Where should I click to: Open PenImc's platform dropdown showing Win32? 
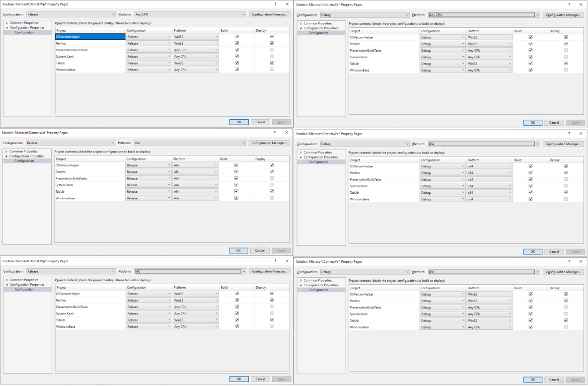196,43
